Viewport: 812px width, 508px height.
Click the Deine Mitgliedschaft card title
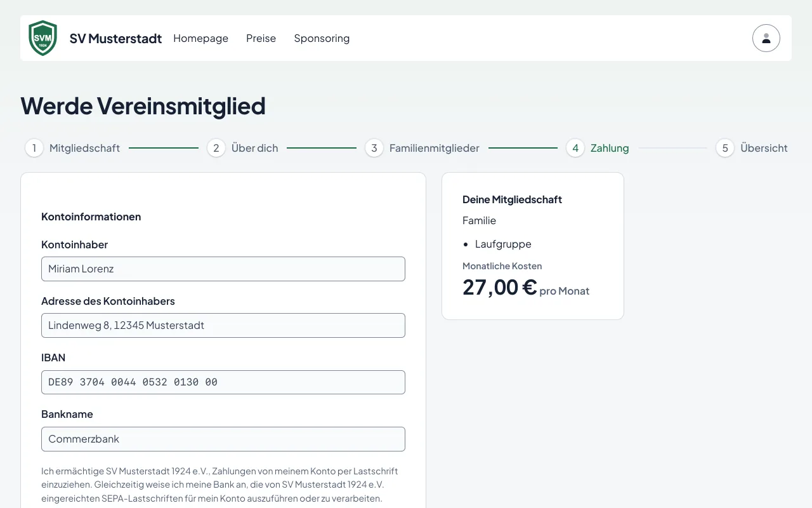513,199
